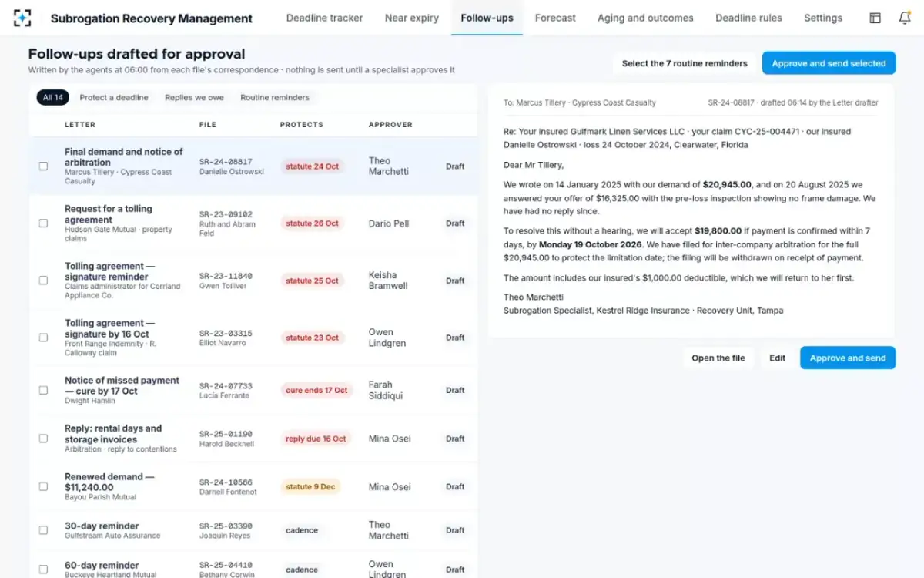Open file SR-25-01190
The image size is (924, 578).
pos(226,434)
